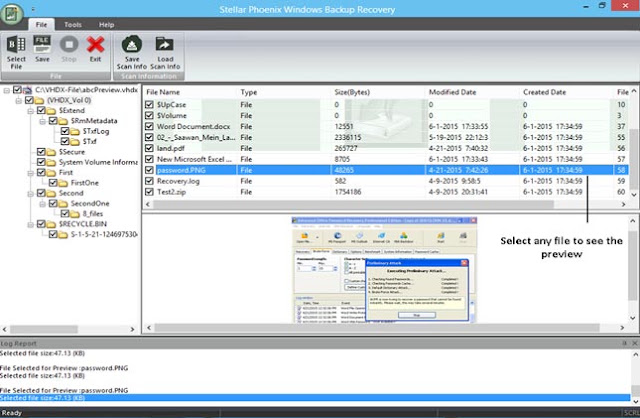Image resolution: width=640 pixels, height=418 pixels.
Task: Select the $Txf folder icon
Action: [75, 142]
